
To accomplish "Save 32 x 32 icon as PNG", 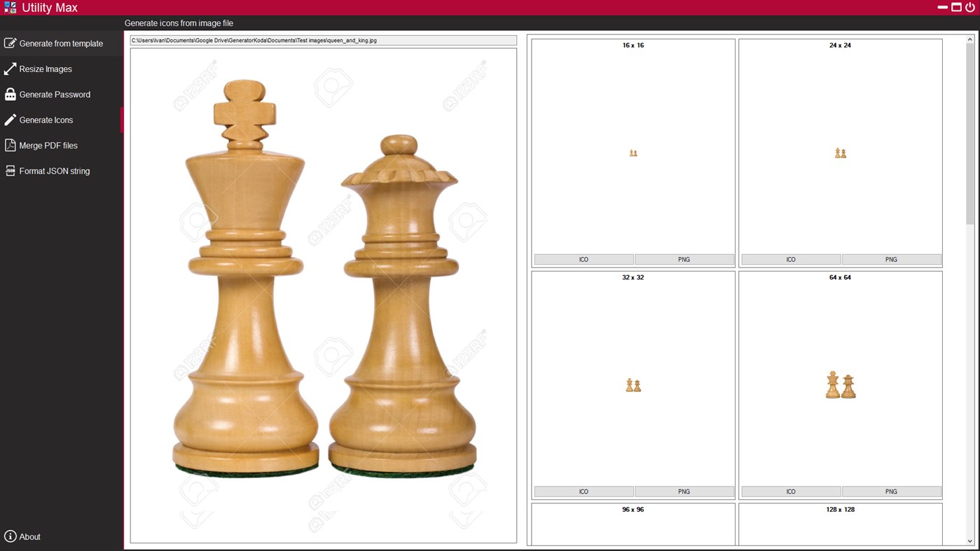I will coord(684,491).
